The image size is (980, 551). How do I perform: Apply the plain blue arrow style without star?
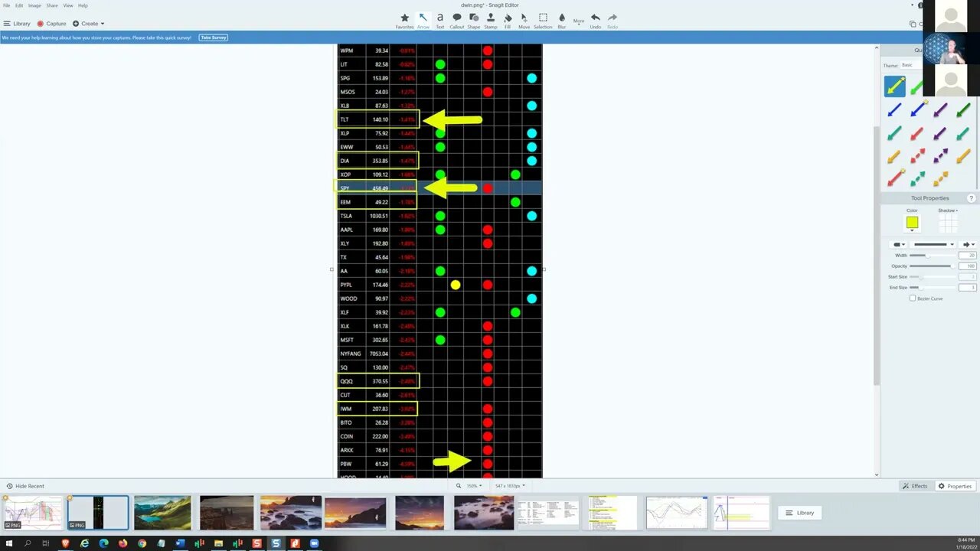coord(894,110)
